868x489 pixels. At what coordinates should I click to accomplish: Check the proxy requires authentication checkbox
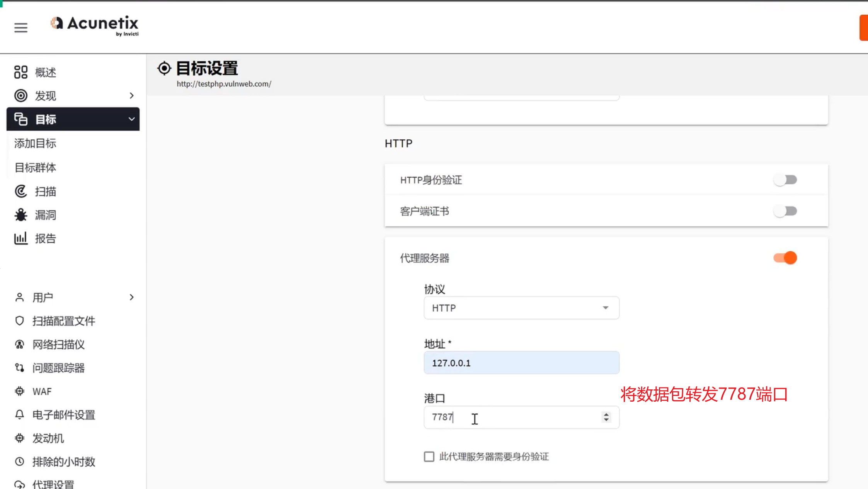click(429, 457)
